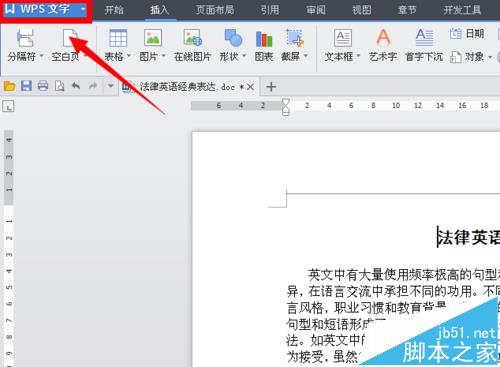Open the 页面布局 tab
The width and height of the screenshot is (500, 367).
tap(215, 10)
